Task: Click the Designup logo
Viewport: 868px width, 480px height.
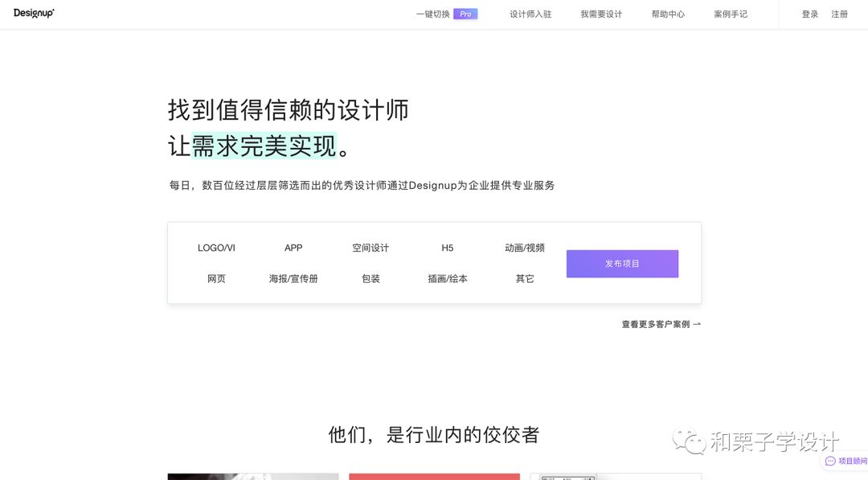Action: click(34, 13)
